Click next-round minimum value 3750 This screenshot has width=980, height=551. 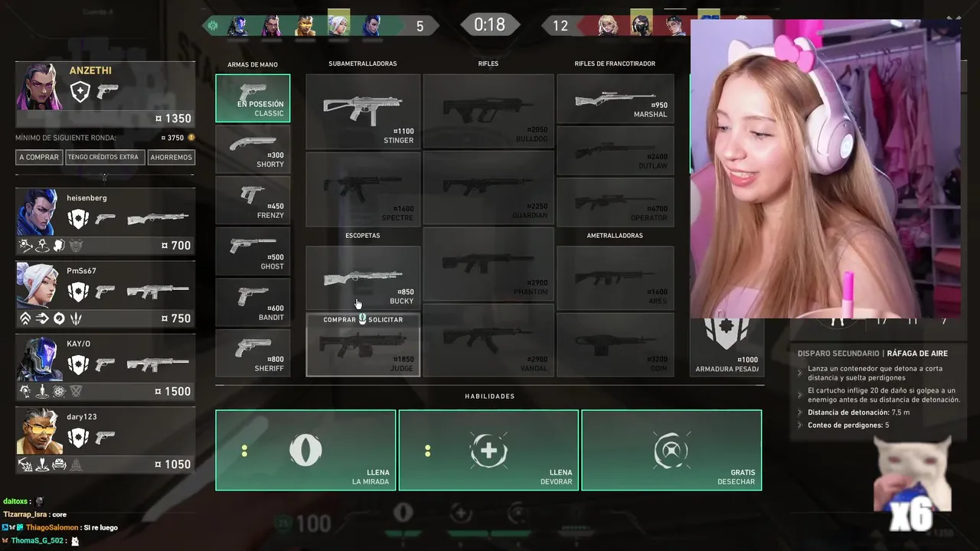(x=171, y=138)
